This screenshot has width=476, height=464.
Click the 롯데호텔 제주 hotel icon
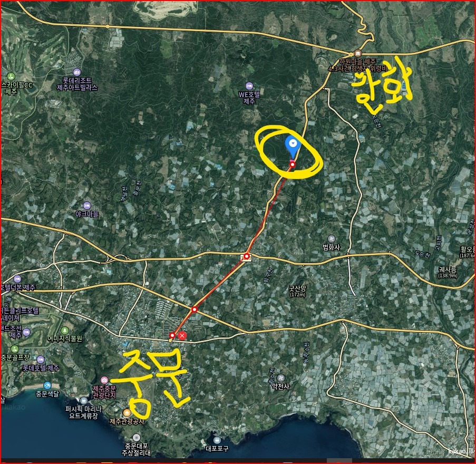point(41,360)
